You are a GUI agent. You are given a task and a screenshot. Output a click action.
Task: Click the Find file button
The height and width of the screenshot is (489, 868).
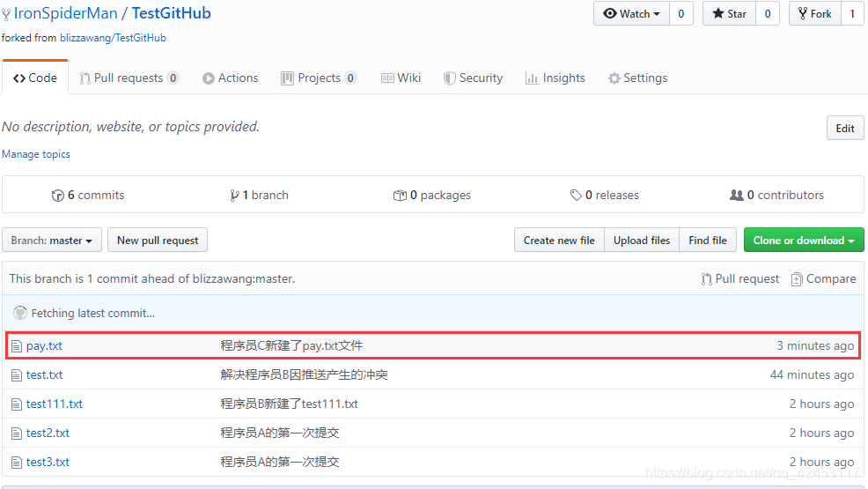(708, 241)
